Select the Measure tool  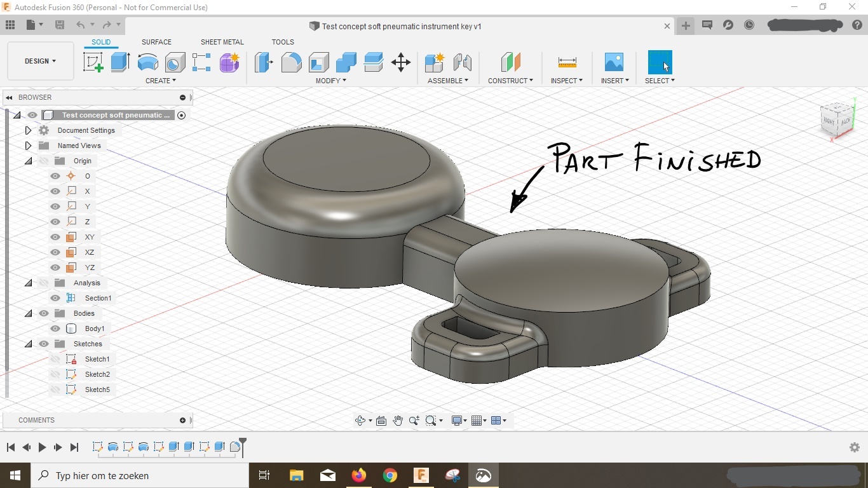[x=567, y=62]
